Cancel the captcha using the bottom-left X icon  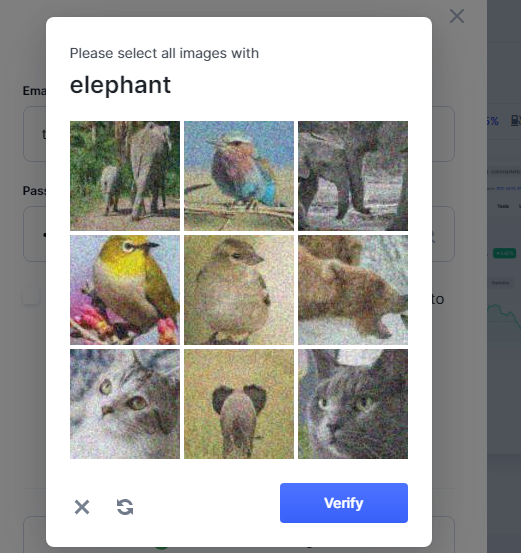[82, 507]
